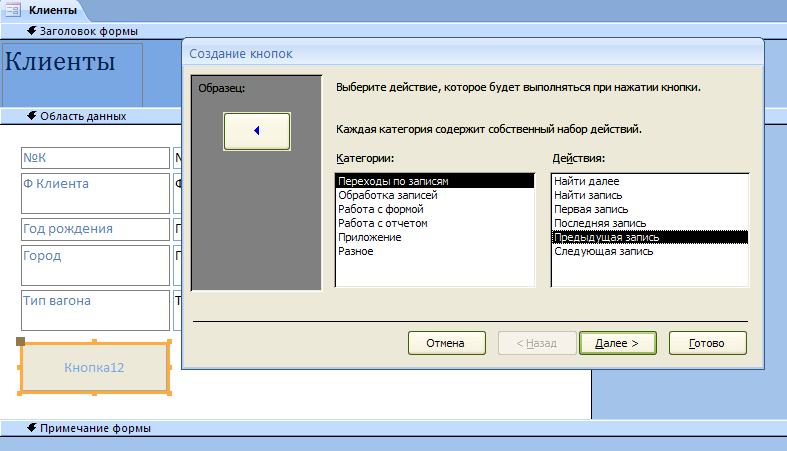Click the Клиенты title label in header
Screen dimensions: 787x451
(x=72, y=74)
